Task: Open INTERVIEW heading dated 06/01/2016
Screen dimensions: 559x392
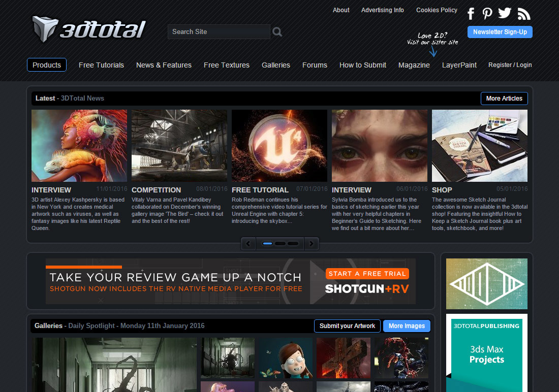Action: [352, 190]
